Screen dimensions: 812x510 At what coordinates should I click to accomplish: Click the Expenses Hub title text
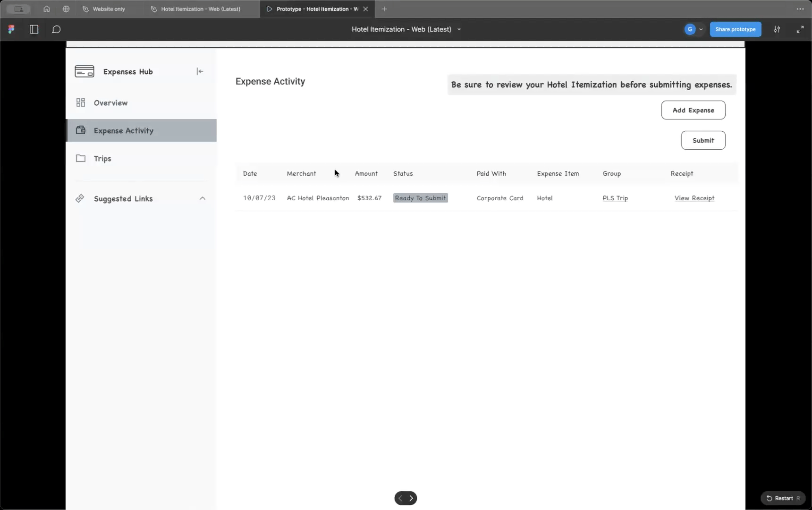pyautogui.click(x=127, y=71)
